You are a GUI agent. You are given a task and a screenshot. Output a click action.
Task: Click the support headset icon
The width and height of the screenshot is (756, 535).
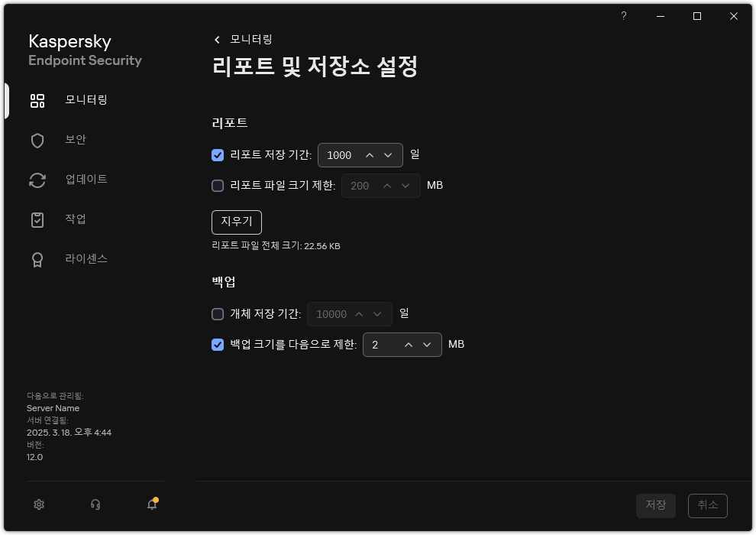[x=95, y=504]
